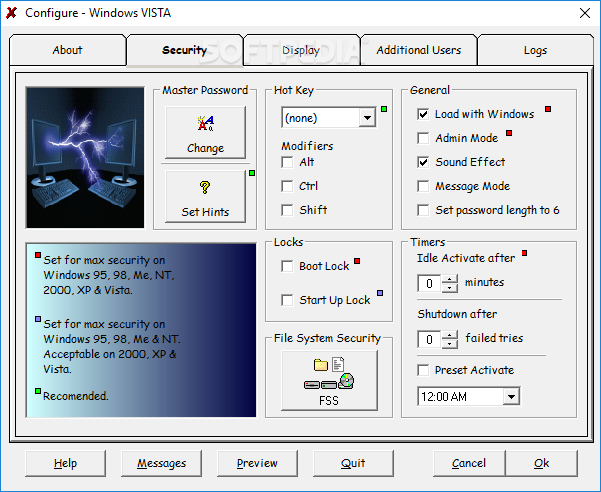601x492 pixels.
Task: Check the Preset Activate option
Action: (x=423, y=370)
